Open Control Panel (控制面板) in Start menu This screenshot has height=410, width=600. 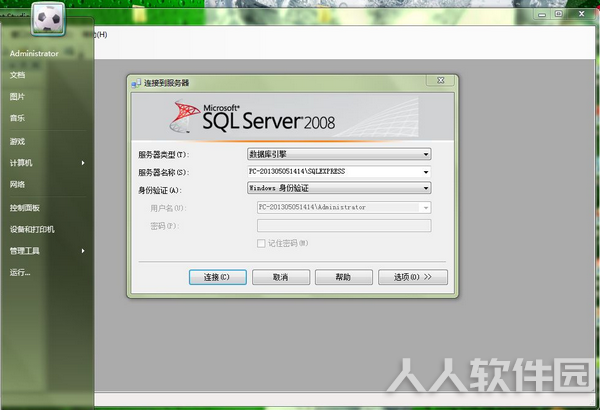(x=25, y=208)
